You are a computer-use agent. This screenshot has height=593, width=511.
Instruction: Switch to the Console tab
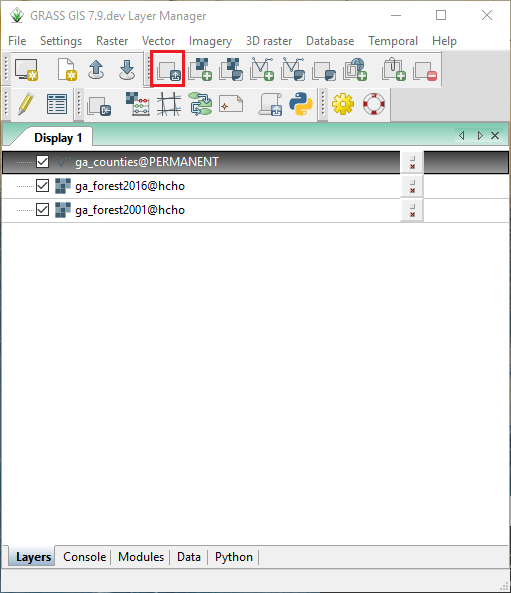[x=84, y=557]
